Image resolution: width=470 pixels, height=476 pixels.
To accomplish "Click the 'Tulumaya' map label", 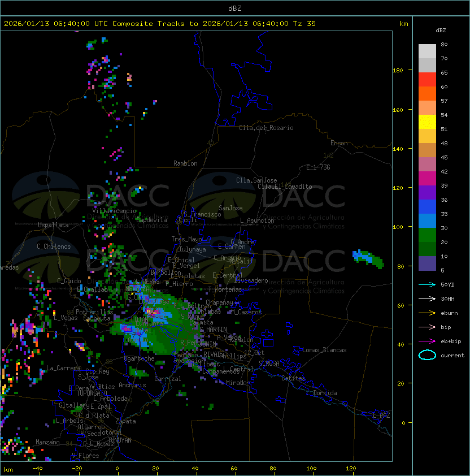I will click(x=193, y=249).
